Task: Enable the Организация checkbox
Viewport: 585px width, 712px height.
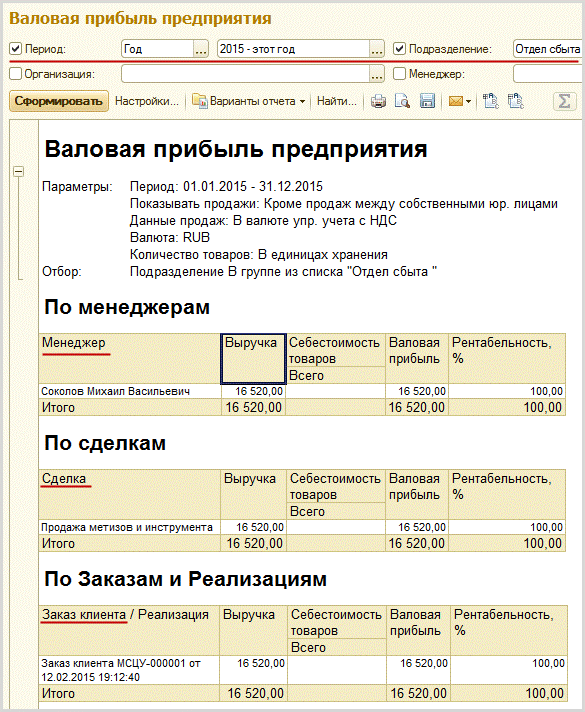Action: pos(15,74)
